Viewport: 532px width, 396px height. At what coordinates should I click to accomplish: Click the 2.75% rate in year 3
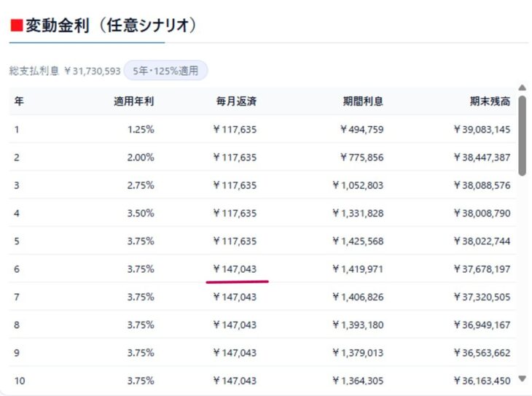point(141,185)
